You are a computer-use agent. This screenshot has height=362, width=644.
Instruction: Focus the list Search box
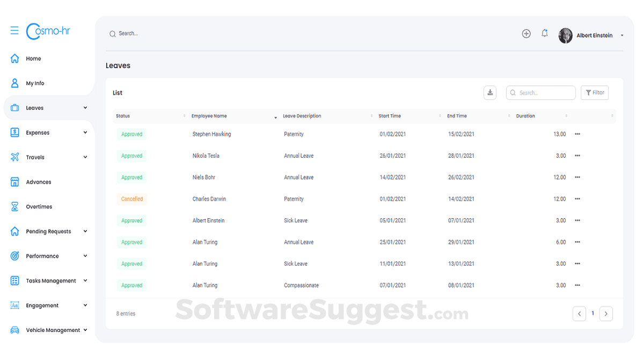(541, 93)
